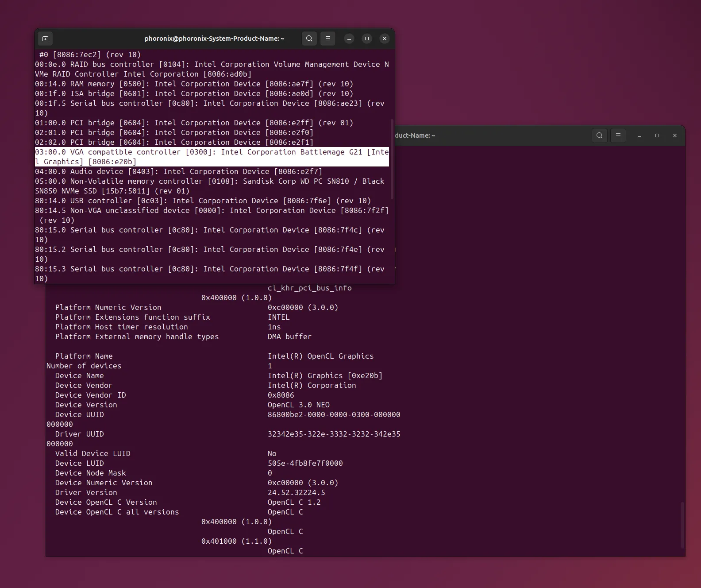Click the highlighted Battlemage G21 VGA line
Image resolution: width=701 pixels, height=588 pixels.
pyautogui.click(x=212, y=157)
